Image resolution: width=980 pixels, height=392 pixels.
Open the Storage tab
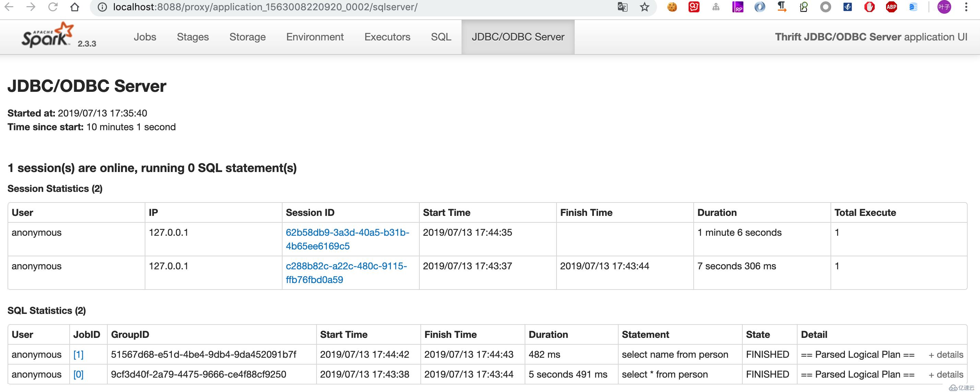pyautogui.click(x=248, y=37)
